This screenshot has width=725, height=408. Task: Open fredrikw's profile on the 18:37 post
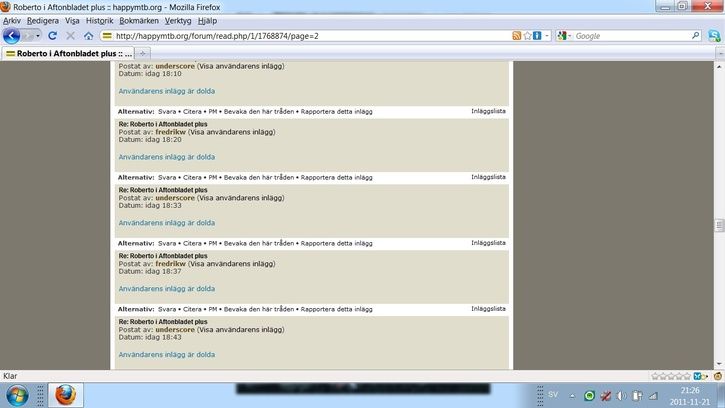point(170,264)
